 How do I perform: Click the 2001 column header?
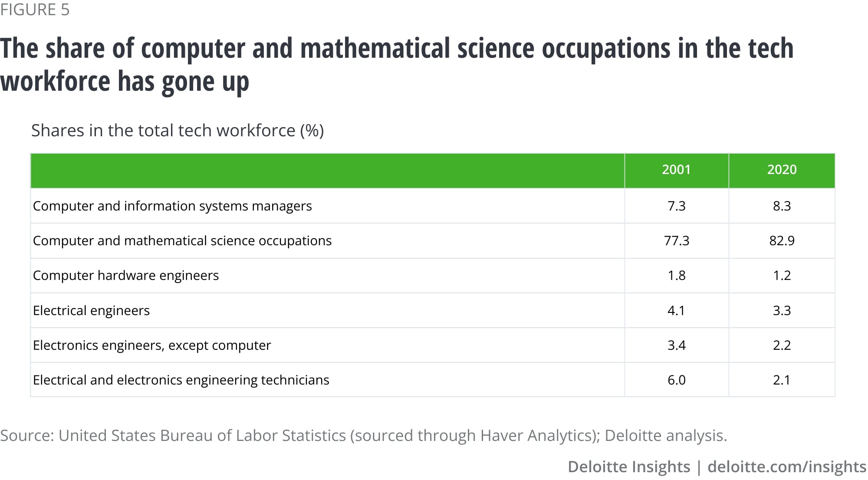click(676, 169)
